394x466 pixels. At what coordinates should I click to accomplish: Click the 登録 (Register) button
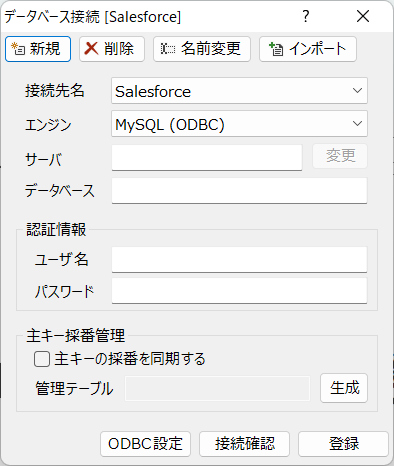coord(343,444)
